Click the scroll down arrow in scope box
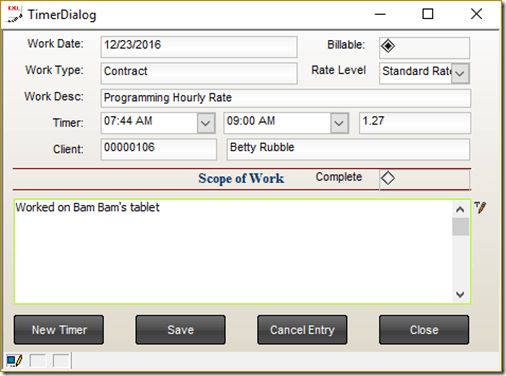 coord(460,295)
